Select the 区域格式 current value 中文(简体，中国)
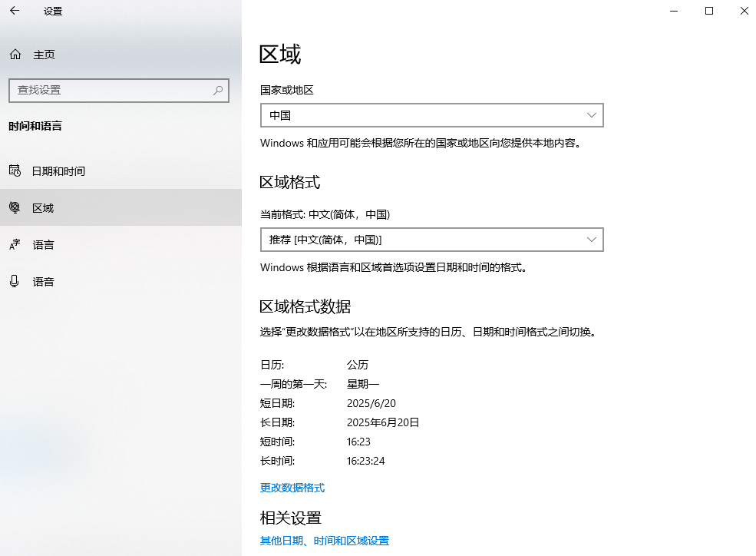 tap(335, 214)
